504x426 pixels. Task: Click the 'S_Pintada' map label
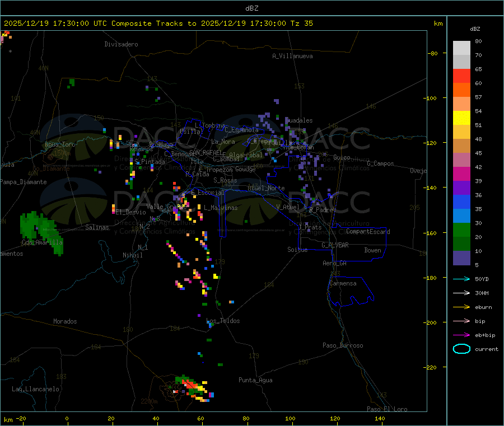click(150, 162)
